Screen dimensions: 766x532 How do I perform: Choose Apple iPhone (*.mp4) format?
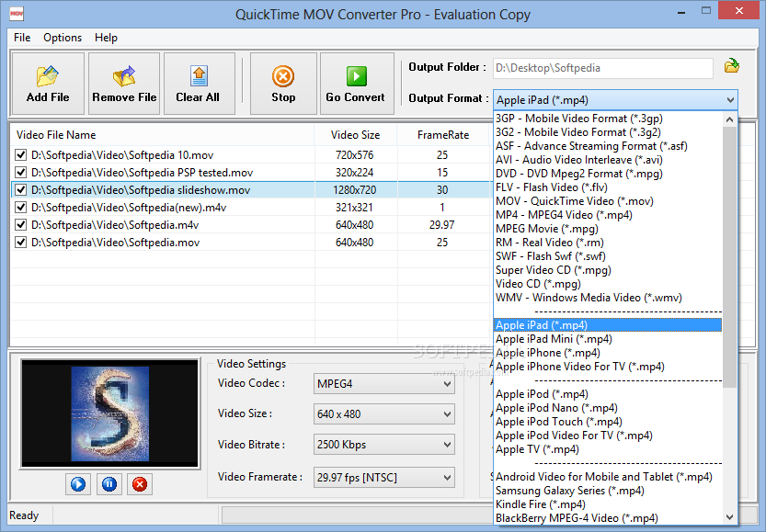click(x=608, y=353)
